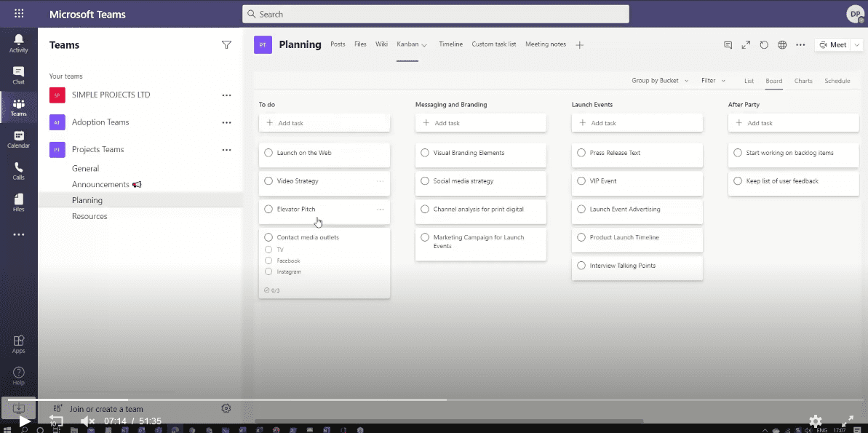This screenshot has width=868, height=433.
Task: Open the Filter dropdown
Action: pos(713,81)
